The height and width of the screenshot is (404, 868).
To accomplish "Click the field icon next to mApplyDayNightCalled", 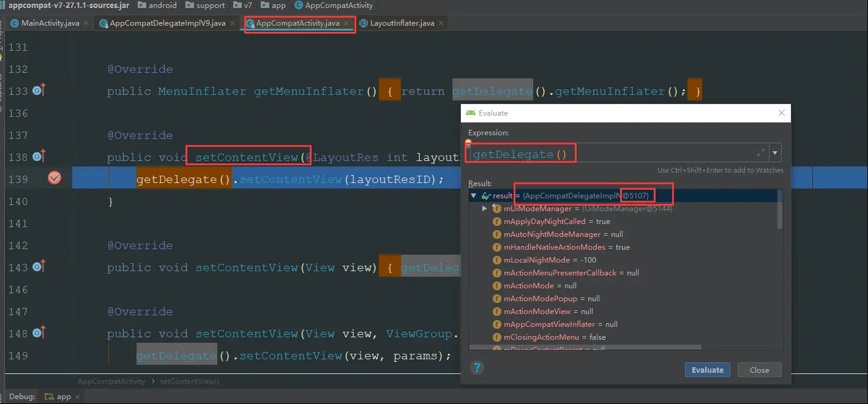I will tap(497, 222).
